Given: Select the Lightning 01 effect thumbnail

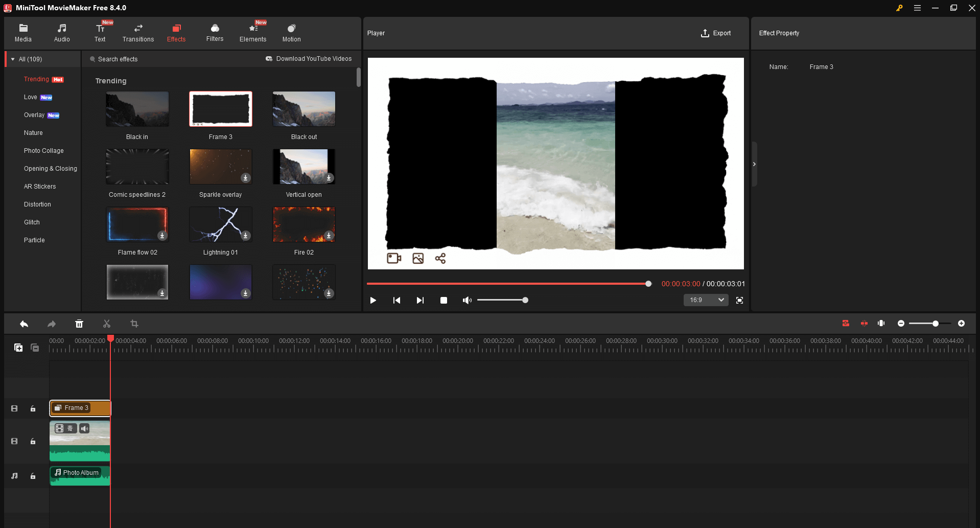Looking at the screenshot, I should [220, 224].
